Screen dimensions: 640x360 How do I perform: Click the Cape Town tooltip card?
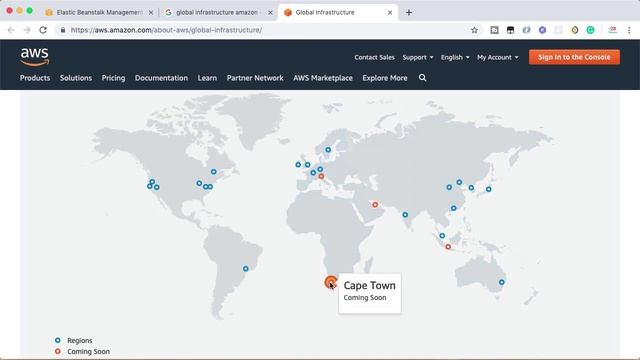tap(370, 293)
